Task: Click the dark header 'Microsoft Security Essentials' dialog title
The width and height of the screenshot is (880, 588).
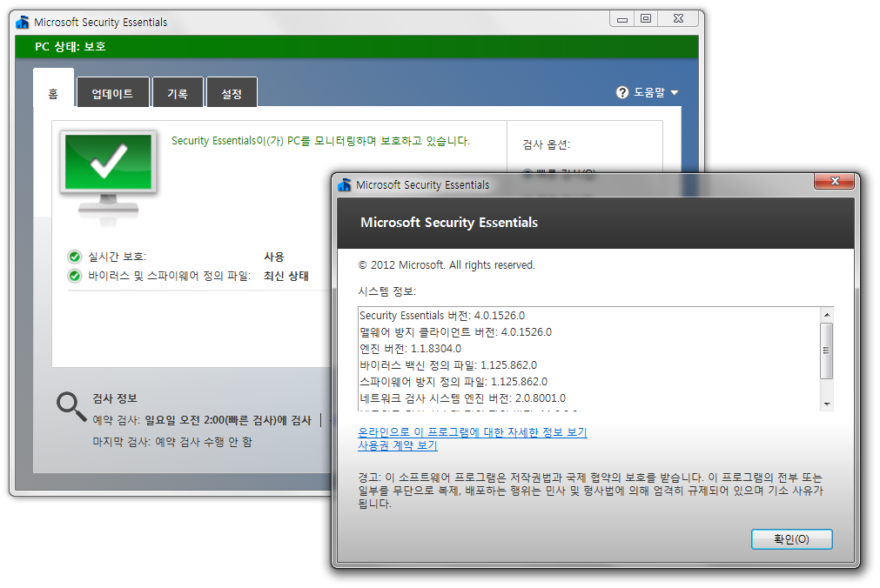Action: tap(449, 223)
